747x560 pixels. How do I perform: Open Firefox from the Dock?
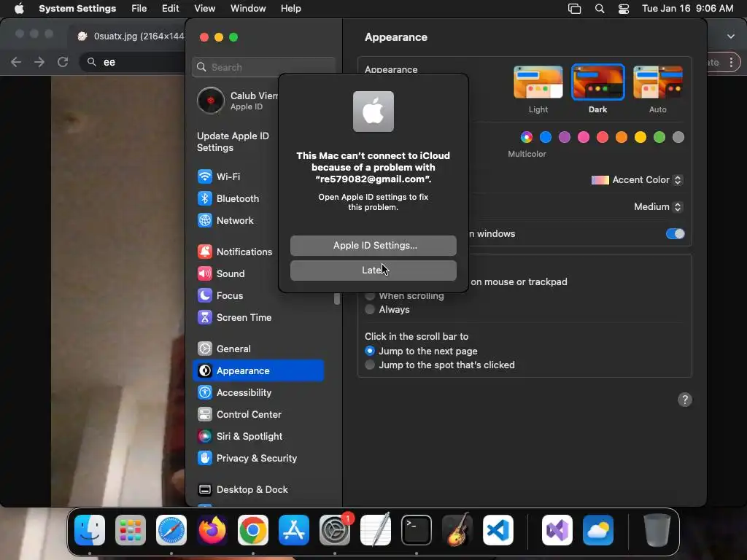[212, 530]
